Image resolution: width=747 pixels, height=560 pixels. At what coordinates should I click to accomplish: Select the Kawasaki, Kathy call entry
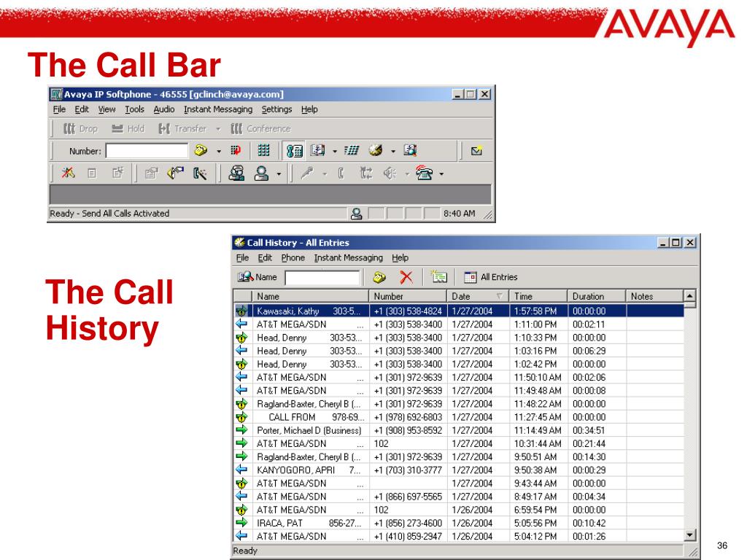(460, 311)
